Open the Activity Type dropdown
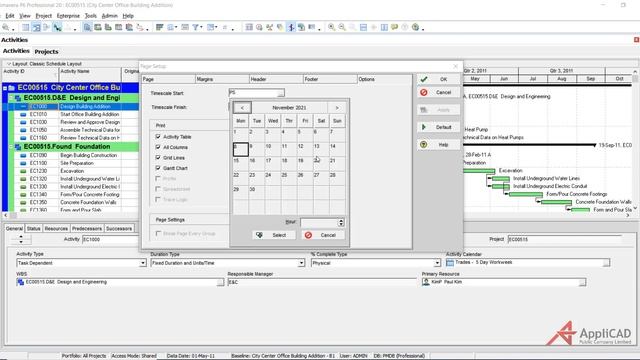 (143, 263)
